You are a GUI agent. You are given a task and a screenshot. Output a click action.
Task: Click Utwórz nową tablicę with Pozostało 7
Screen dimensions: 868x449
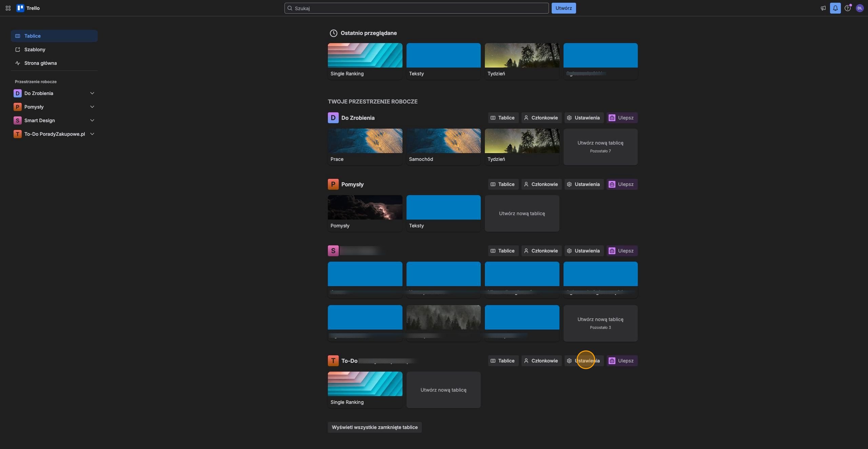[x=600, y=147]
